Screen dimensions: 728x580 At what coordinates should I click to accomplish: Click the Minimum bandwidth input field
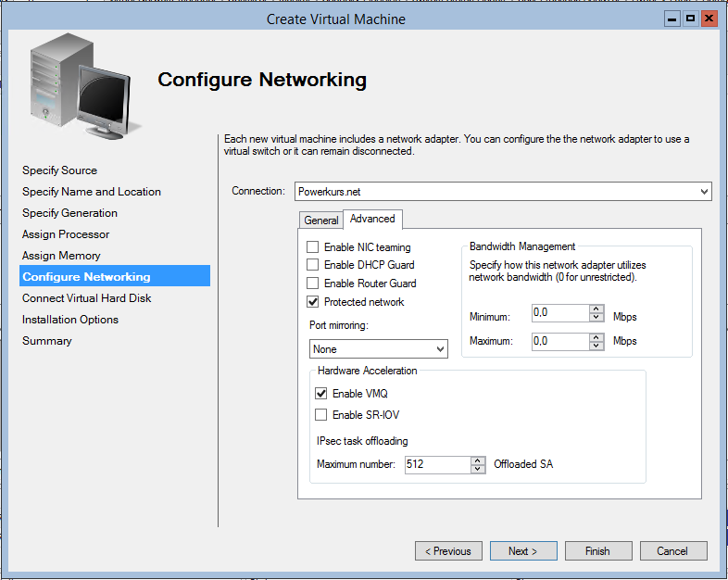560,313
